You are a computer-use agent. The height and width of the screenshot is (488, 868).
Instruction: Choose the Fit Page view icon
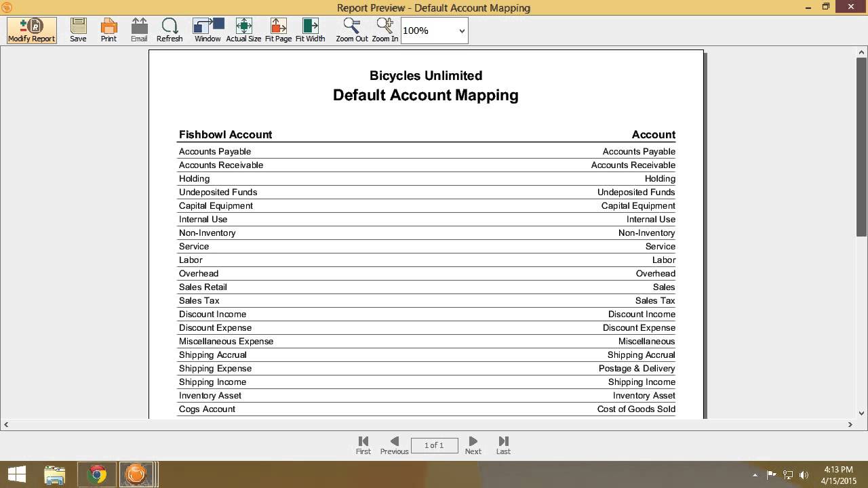[x=278, y=30]
